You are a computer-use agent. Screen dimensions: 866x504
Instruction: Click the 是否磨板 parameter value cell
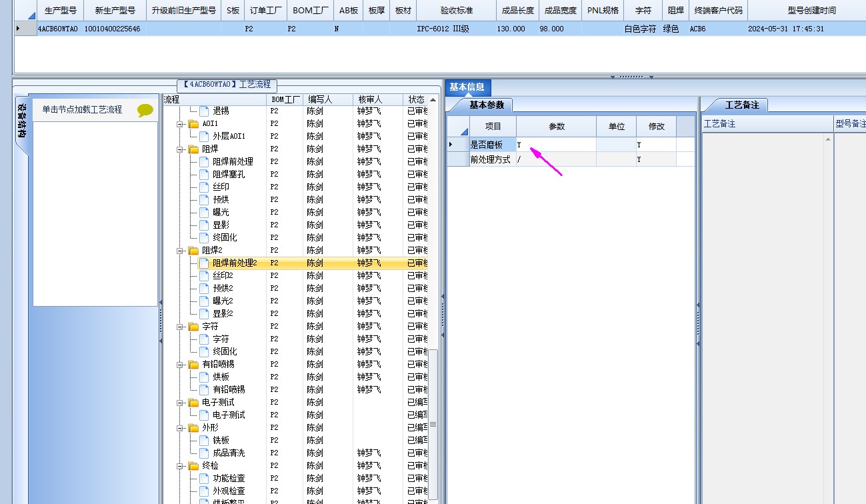pyautogui.click(x=556, y=145)
